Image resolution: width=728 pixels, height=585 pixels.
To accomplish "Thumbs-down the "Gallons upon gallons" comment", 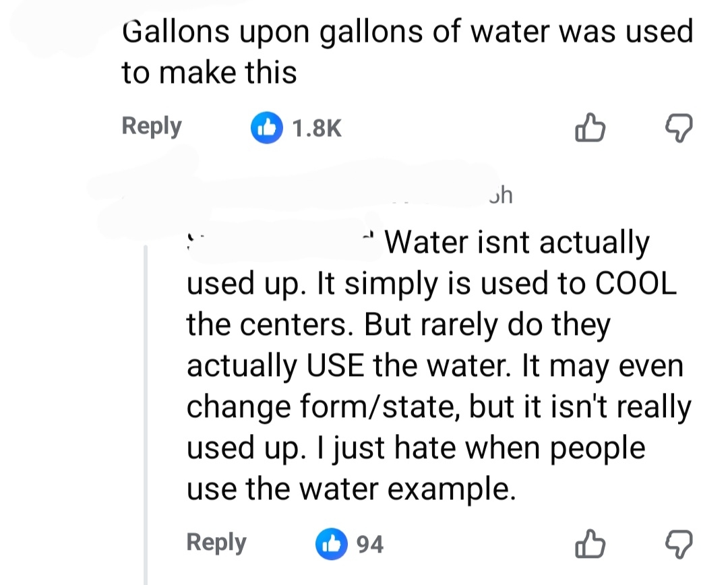I will coord(679,127).
